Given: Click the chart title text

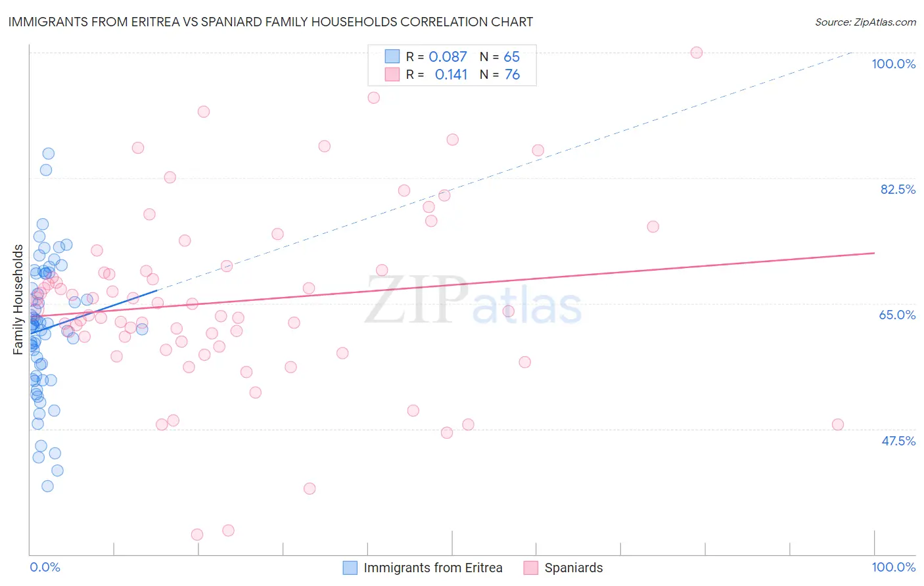Looking at the screenshot, I should (x=270, y=22).
